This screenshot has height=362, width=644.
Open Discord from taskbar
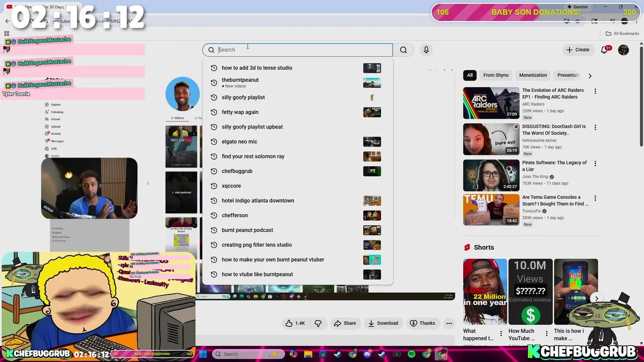(x=367, y=354)
